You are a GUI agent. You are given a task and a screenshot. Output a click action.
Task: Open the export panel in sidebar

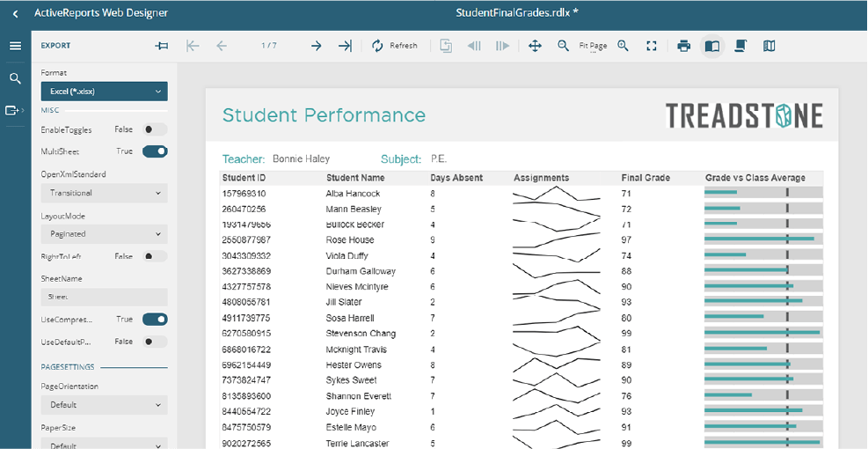point(16,111)
